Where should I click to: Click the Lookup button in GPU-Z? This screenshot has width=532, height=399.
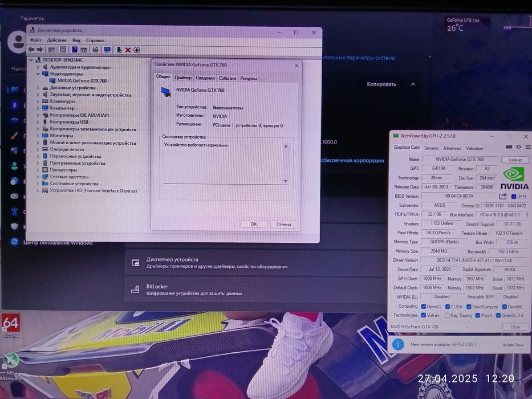pyautogui.click(x=515, y=160)
